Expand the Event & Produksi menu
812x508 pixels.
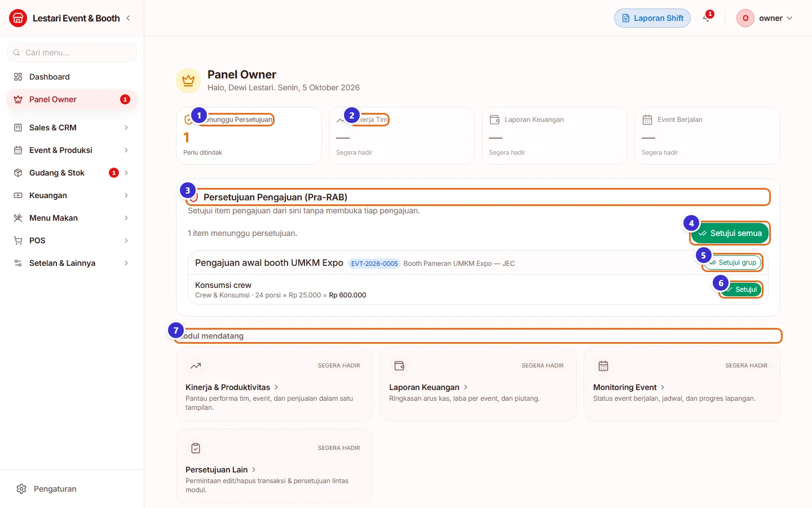click(72, 150)
